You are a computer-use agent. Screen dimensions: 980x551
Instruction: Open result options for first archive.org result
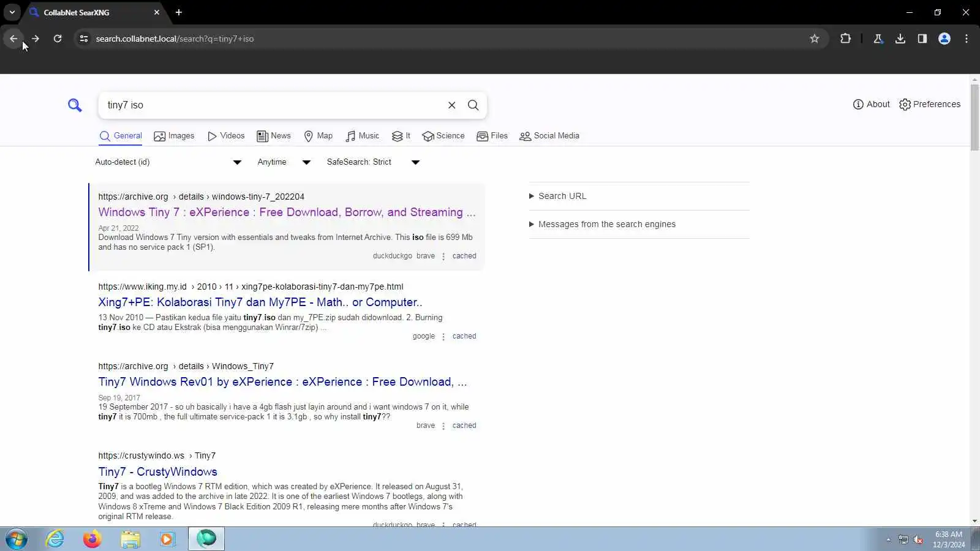[x=443, y=257]
